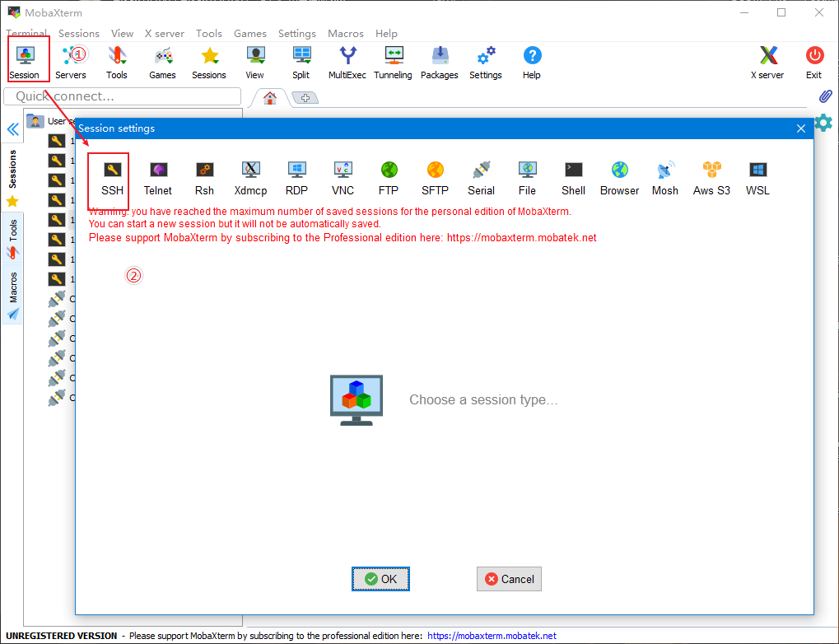Select SFTP session type
The height and width of the screenshot is (644, 839).
[435, 179]
